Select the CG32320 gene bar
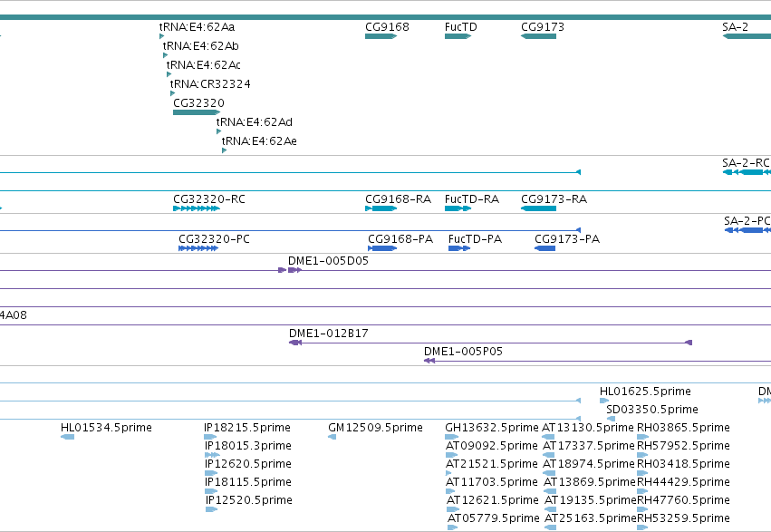771x532 pixels. point(197,112)
